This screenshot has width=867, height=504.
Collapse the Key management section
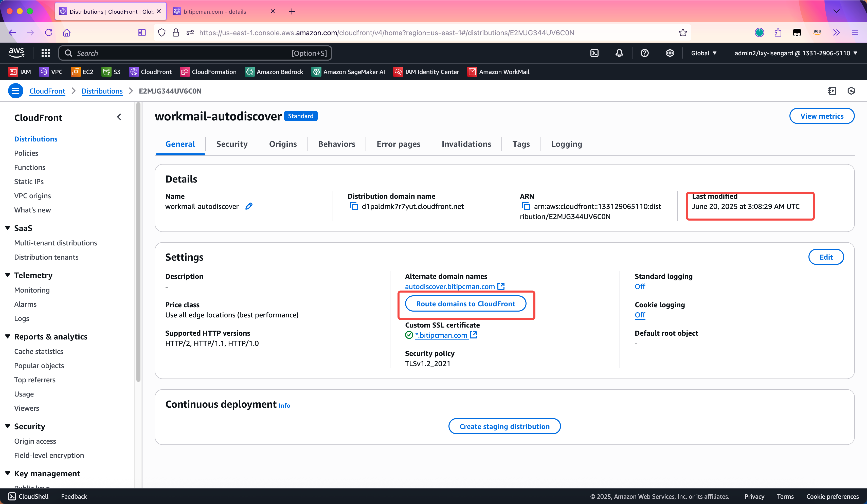[8, 473]
